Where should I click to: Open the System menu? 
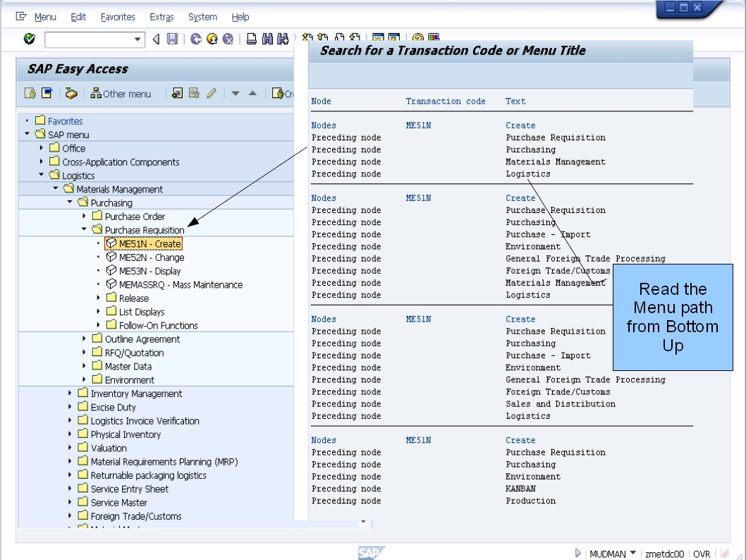202,17
